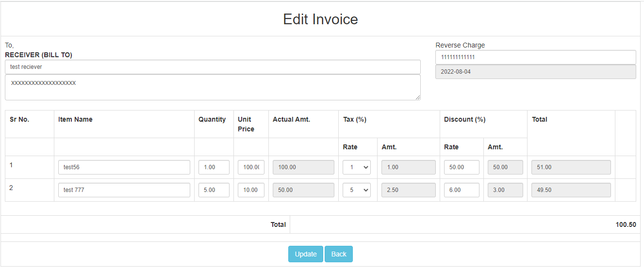Grab the address textarea resize handle
This screenshot has width=644, height=271.
click(x=418, y=97)
